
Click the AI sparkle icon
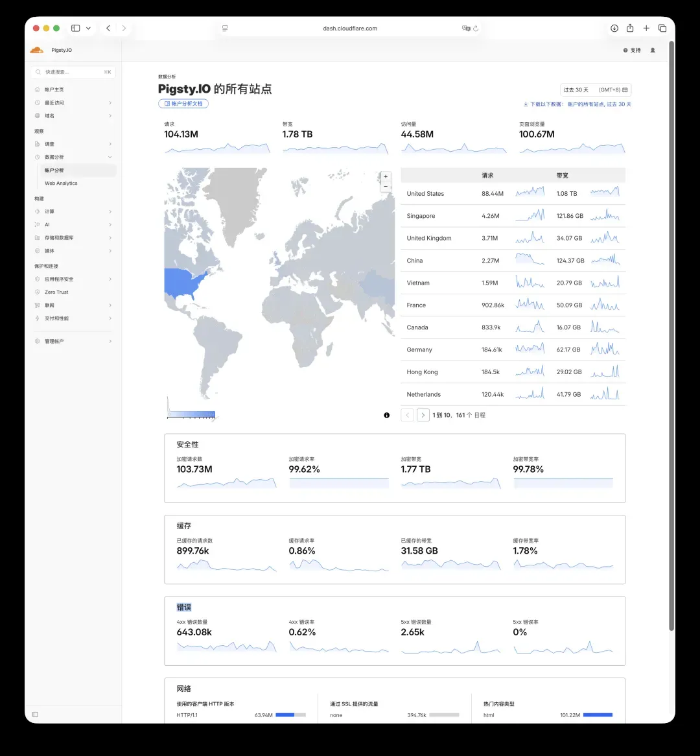38,225
